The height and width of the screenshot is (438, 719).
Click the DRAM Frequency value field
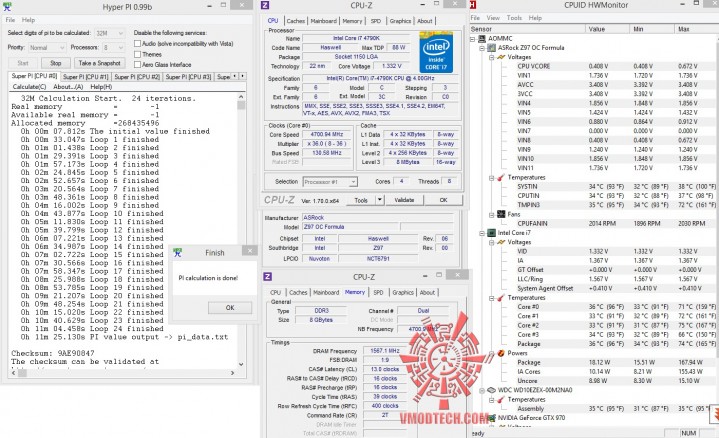pos(384,351)
